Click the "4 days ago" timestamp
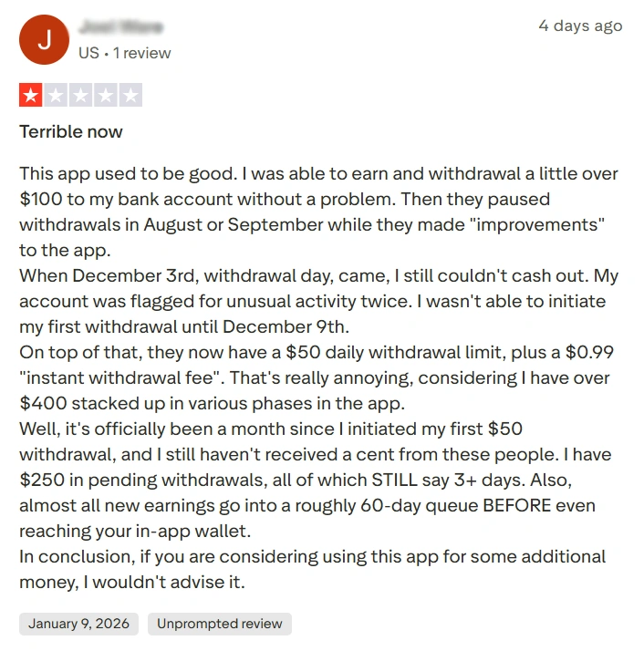The height and width of the screenshot is (651, 644). [580, 26]
